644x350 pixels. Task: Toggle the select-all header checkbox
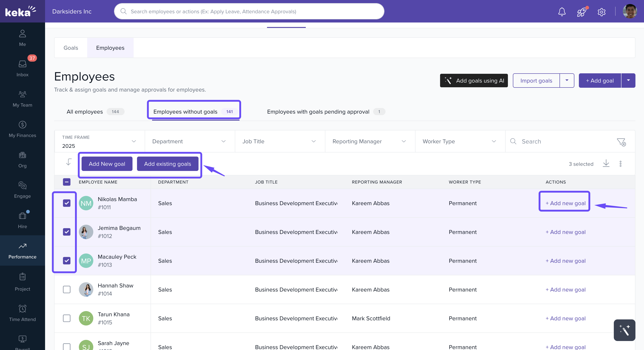(x=66, y=182)
